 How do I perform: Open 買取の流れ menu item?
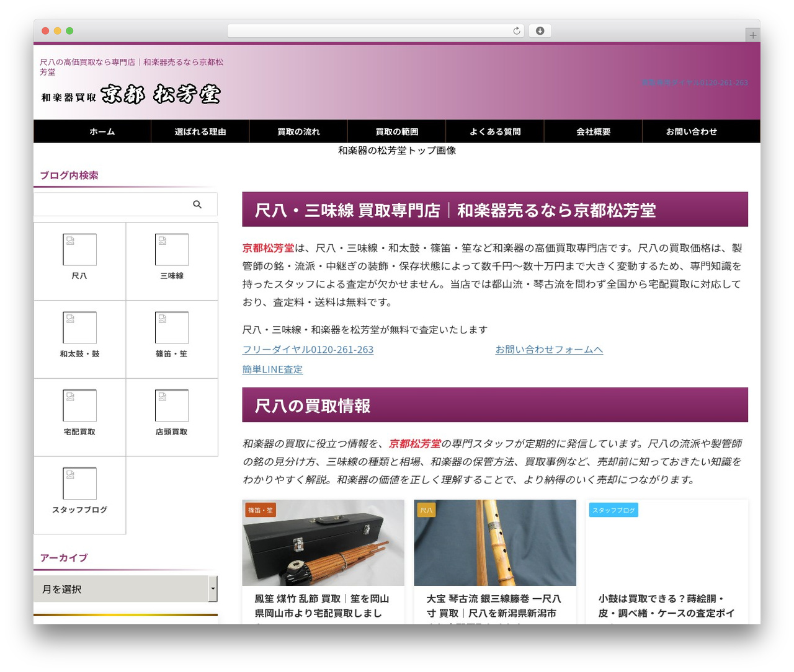tap(298, 132)
